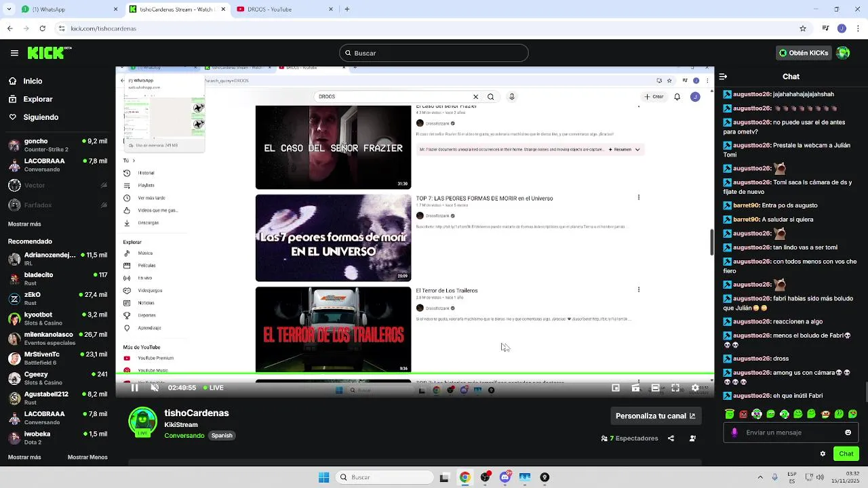Screen dimensions: 868x488
Task: Open El Caso del Señor Frazier thumbnail
Action: click(333, 147)
